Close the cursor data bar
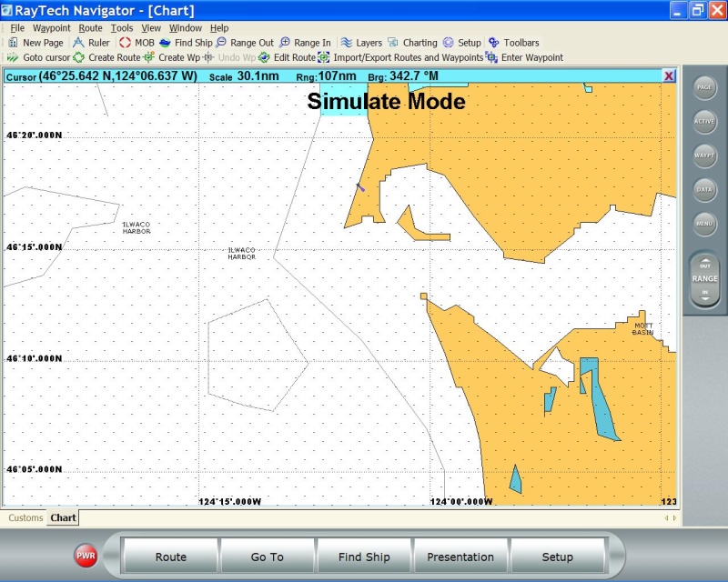 669,76
